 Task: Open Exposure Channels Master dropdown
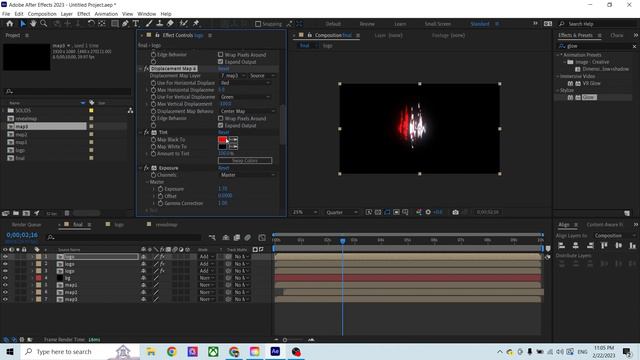coord(247,175)
